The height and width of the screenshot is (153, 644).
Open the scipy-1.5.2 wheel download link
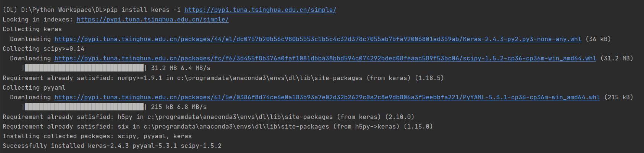[x=325, y=59]
